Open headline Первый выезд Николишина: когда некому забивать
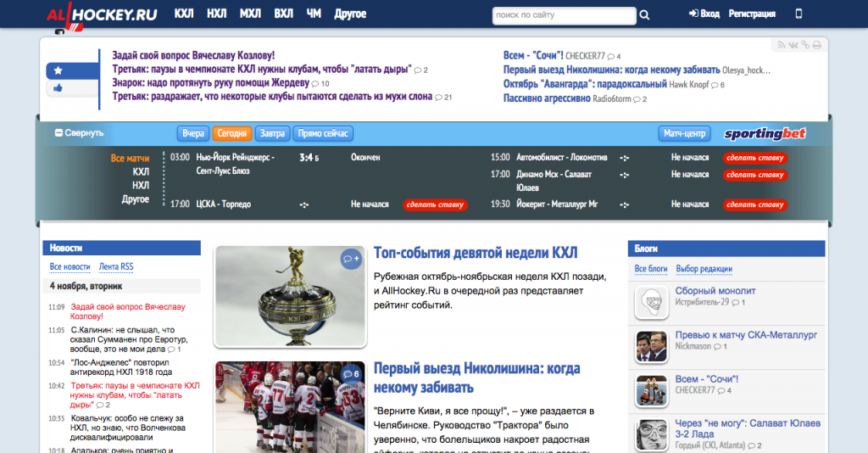The height and width of the screenshot is (453, 868). pos(477,377)
